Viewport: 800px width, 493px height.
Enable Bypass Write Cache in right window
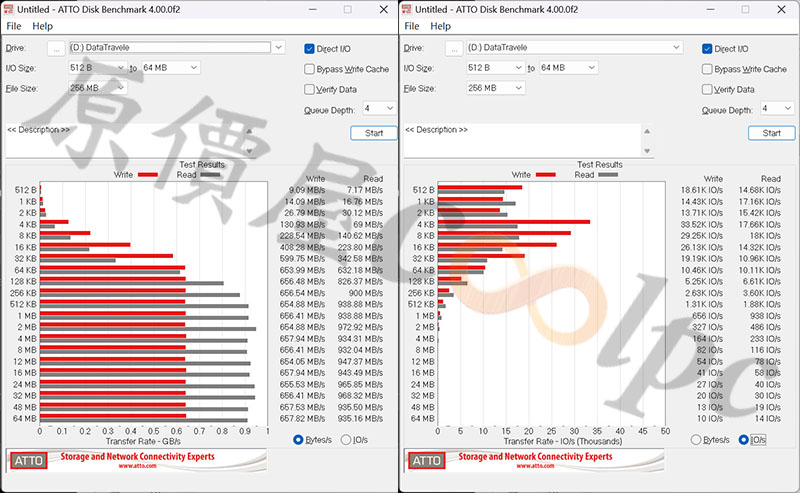tap(707, 69)
